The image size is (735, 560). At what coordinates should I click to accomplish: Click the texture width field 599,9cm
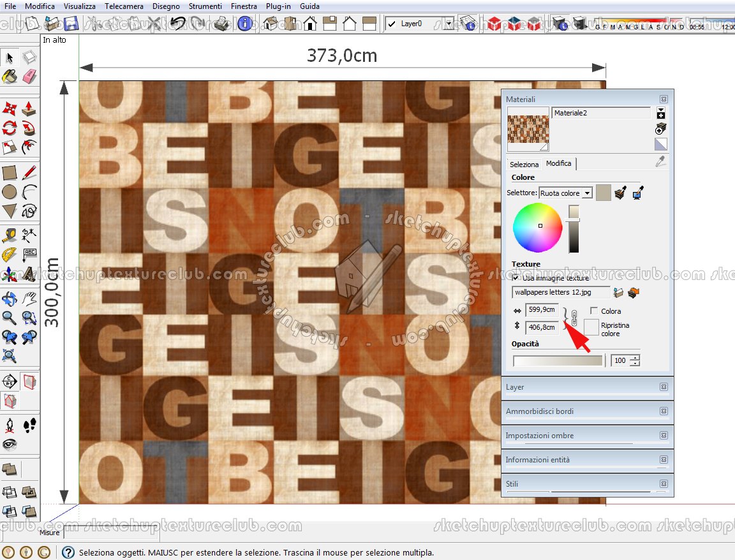click(542, 311)
